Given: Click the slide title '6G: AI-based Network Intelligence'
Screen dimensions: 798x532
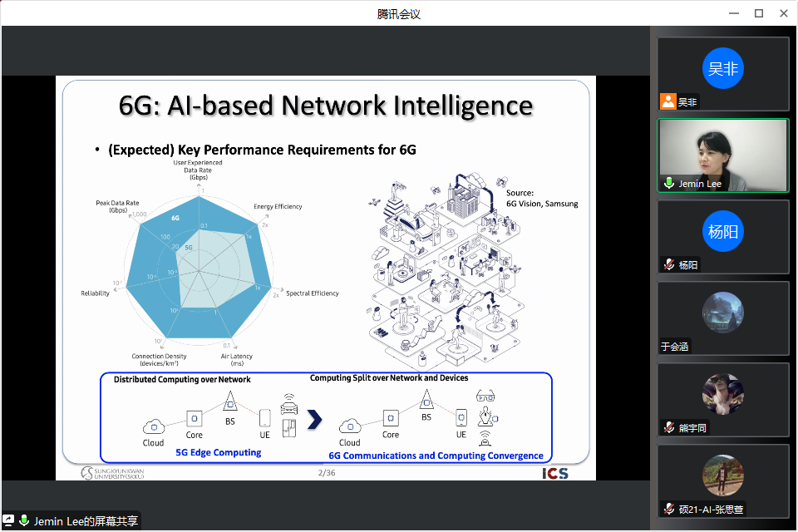Looking at the screenshot, I should point(326,106).
